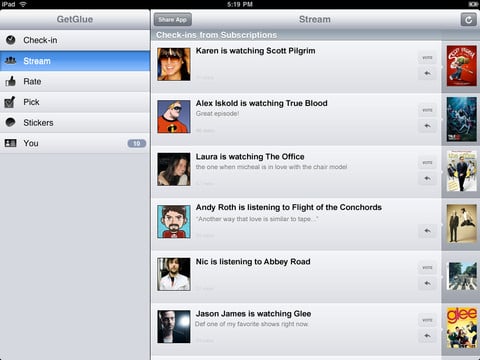480x360 pixels.
Task: Tap the 5:19 PM clock
Action: [240, 4]
